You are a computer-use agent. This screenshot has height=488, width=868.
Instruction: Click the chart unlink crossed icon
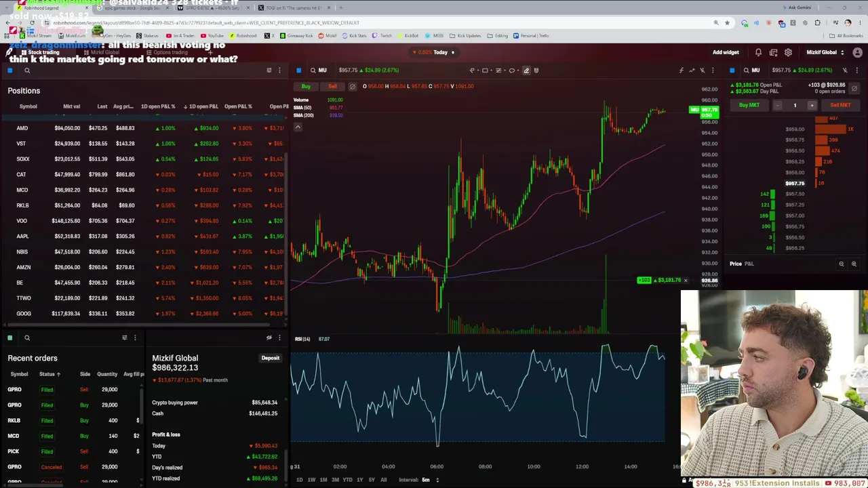703,70
